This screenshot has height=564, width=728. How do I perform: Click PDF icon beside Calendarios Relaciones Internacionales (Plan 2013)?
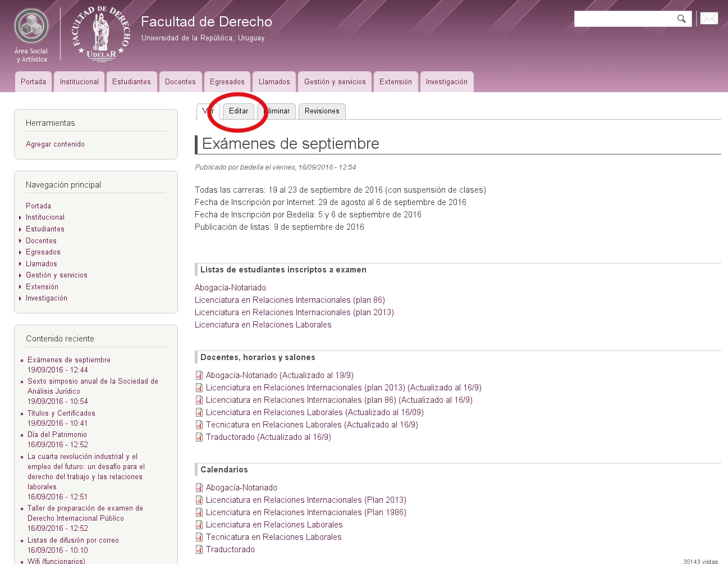tap(199, 500)
